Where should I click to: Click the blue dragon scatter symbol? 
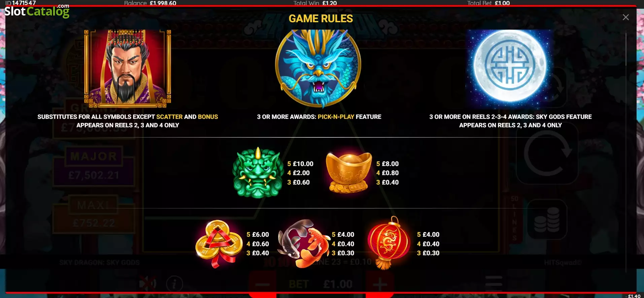pos(318,68)
